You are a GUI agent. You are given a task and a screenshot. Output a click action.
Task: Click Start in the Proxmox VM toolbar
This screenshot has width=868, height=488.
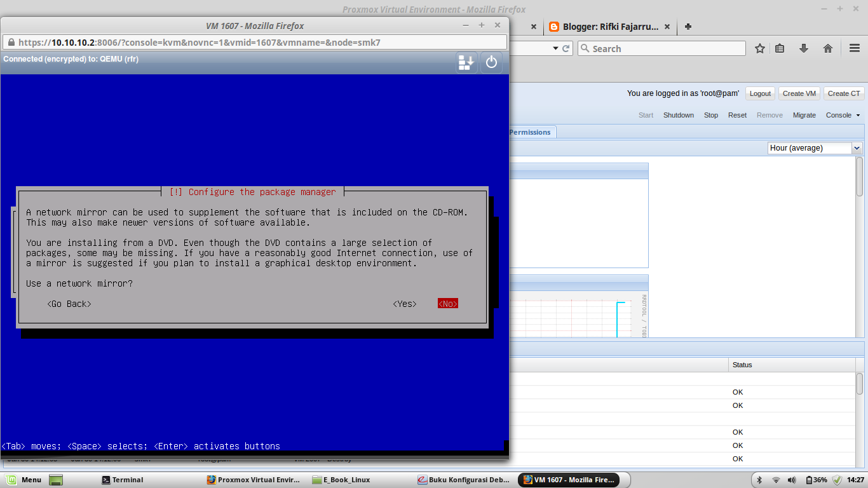(646, 115)
